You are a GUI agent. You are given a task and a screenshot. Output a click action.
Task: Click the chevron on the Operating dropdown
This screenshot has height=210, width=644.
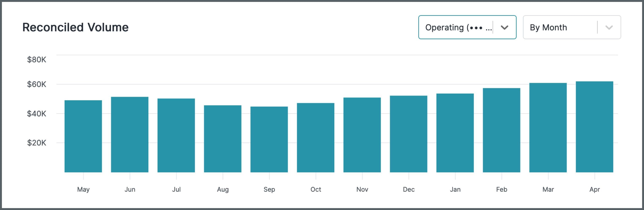pos(505,27)
